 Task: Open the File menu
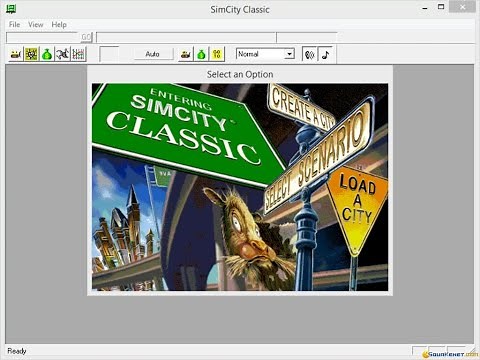(14, 25)
